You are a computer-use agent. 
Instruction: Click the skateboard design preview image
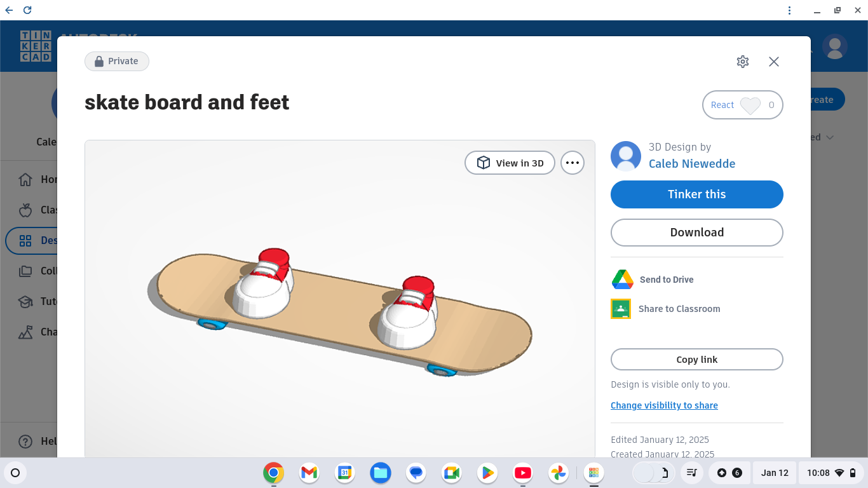coord(340,299)
